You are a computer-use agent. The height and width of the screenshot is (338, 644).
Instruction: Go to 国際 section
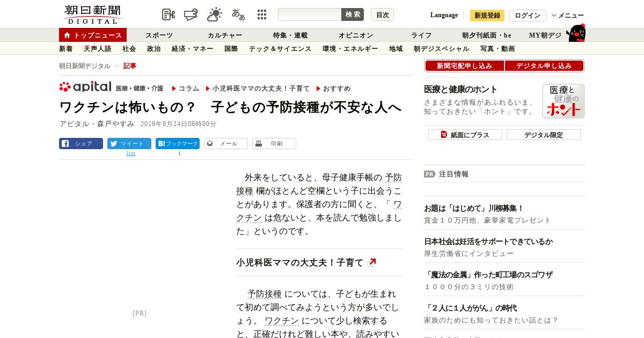tap(231, 49)
